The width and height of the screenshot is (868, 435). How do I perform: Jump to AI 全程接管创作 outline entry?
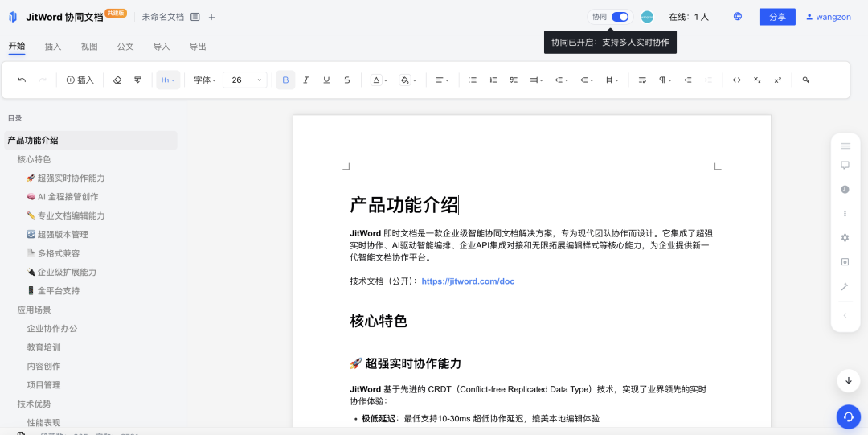63,197
